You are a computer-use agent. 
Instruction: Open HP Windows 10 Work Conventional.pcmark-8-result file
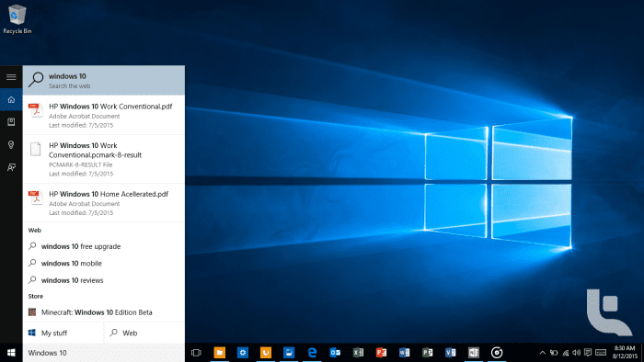tap(103, 159)
